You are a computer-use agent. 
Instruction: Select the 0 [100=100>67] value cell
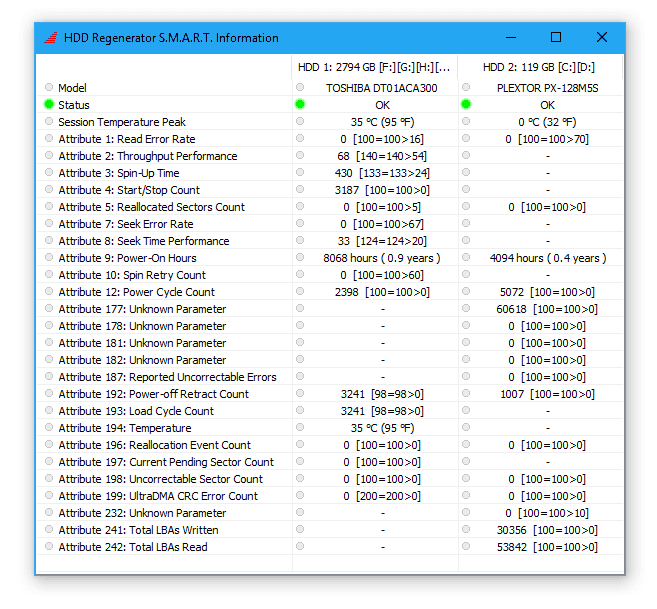tap(382, 224)
